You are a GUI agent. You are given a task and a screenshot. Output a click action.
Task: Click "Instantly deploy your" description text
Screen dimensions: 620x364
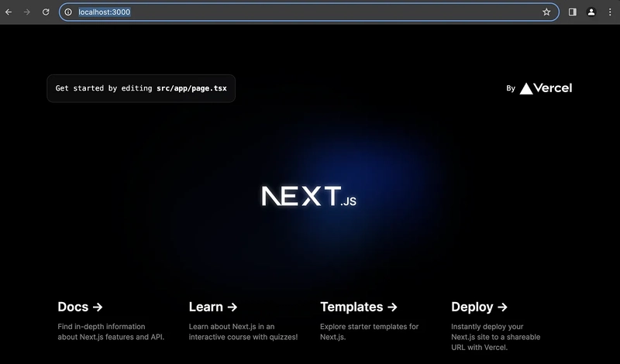point(487,327)
